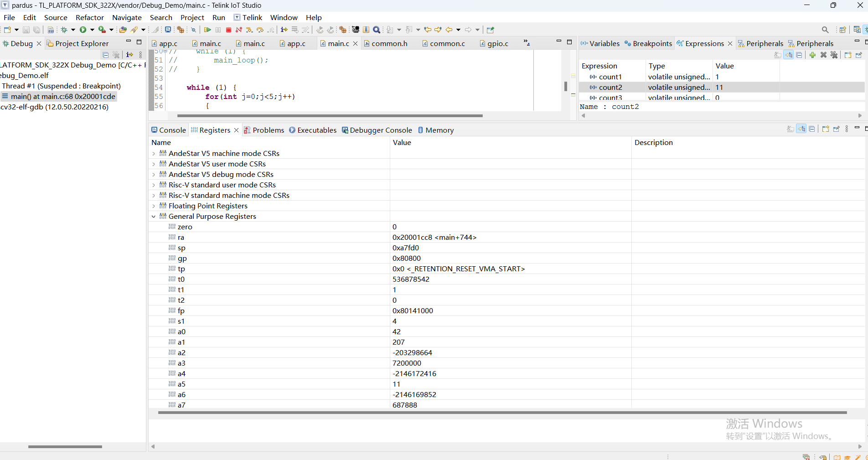This screenshot has height=460, width=868.
Task: Open the Run launch dropdown arrow
Action: point(92,30)
